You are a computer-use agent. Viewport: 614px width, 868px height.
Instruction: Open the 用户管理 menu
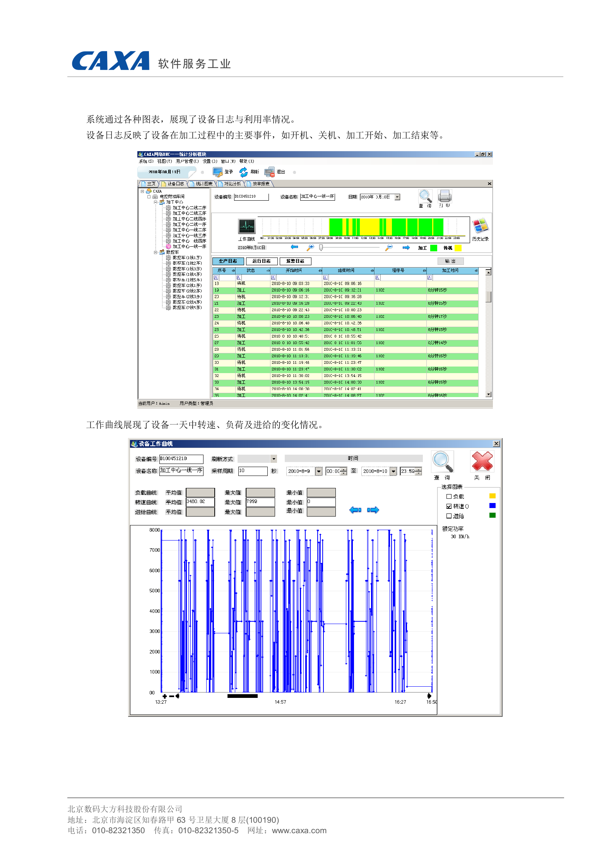[187, 161]
